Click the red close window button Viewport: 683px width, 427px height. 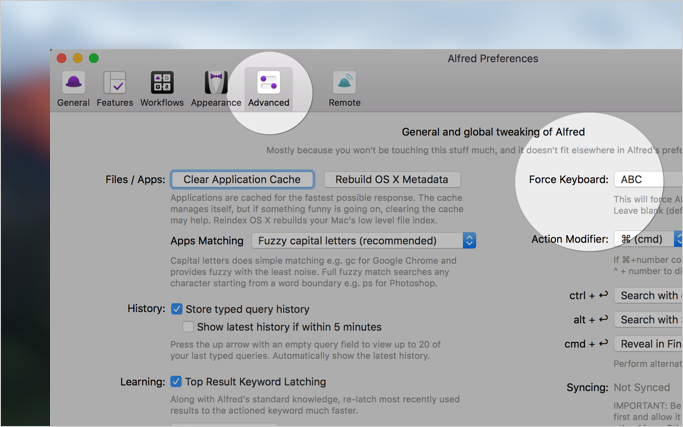pos(61,58)
